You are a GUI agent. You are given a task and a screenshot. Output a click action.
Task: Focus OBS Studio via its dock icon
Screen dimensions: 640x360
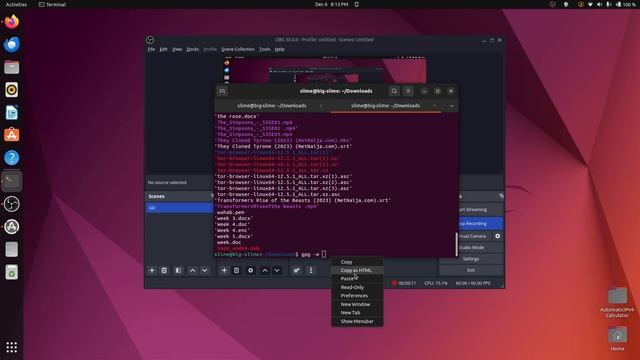click(x=11, y=204)
